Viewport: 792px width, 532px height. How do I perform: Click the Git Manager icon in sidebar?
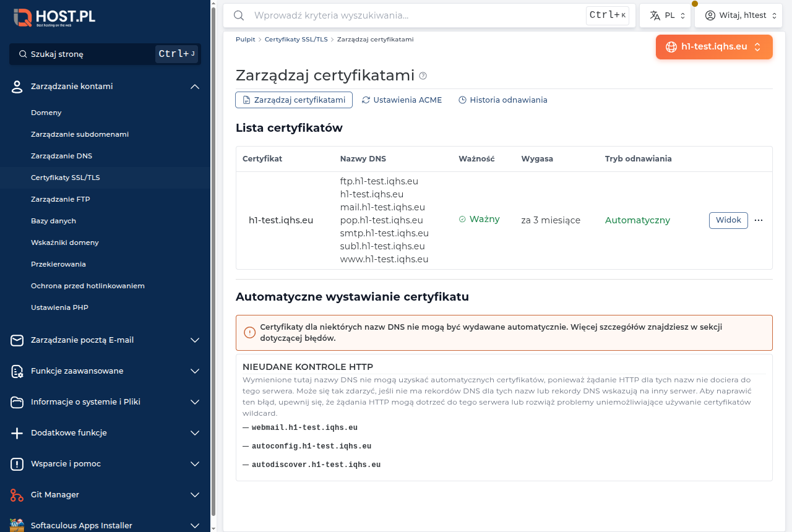pos(17,495)
